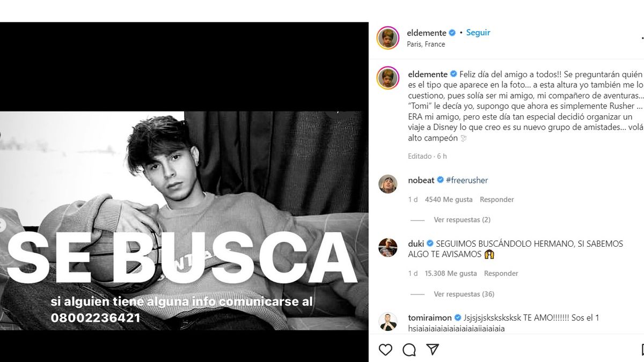This screenshot has width=644, height=362.
Task: View 4540 Me gusta on nobeat comment
Action: point(449,200)
